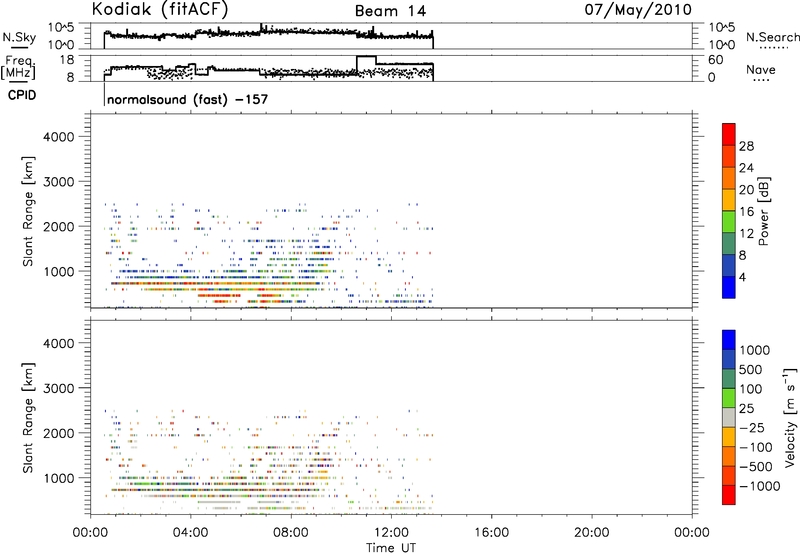Click the '28' tick on power scale
800x554 pixels.
[746, 146]
